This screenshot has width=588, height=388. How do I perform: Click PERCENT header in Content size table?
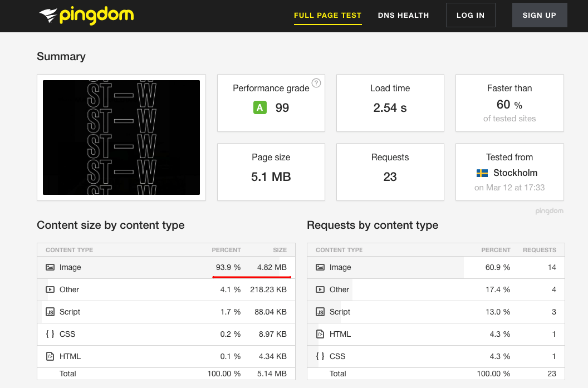coord(226,250)
